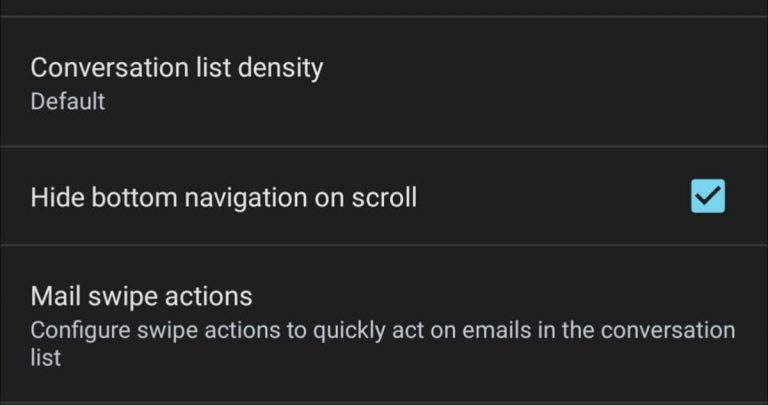Open Mail swipe actions settings
768x405 pixels.
click(x=384, y=323)
